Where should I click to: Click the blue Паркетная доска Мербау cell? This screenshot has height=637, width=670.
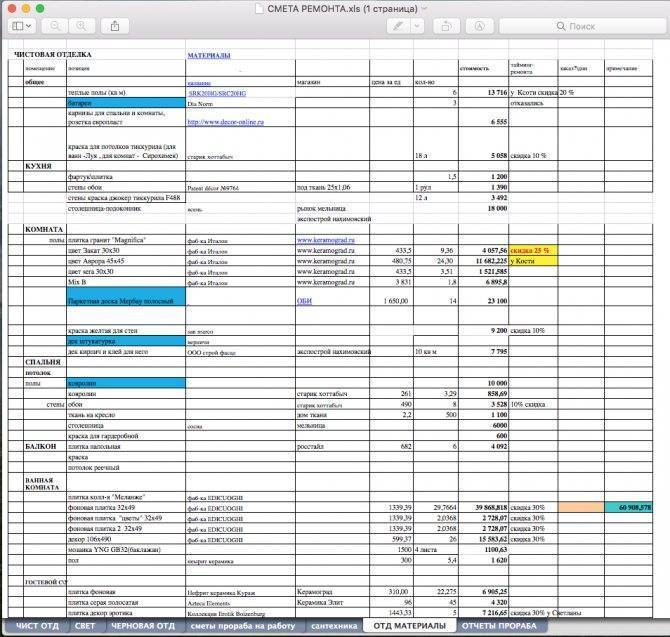[126, 296]
